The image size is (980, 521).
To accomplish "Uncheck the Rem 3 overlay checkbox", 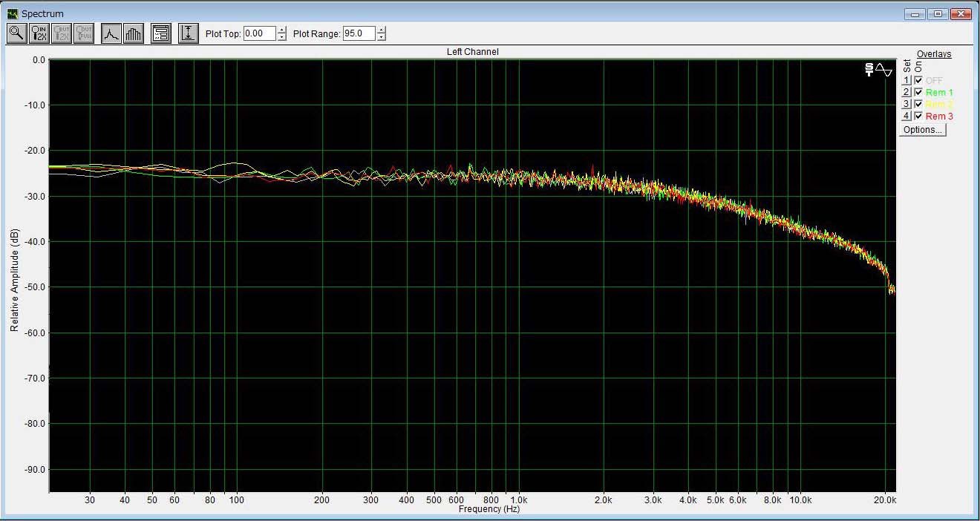I will 918,116.
